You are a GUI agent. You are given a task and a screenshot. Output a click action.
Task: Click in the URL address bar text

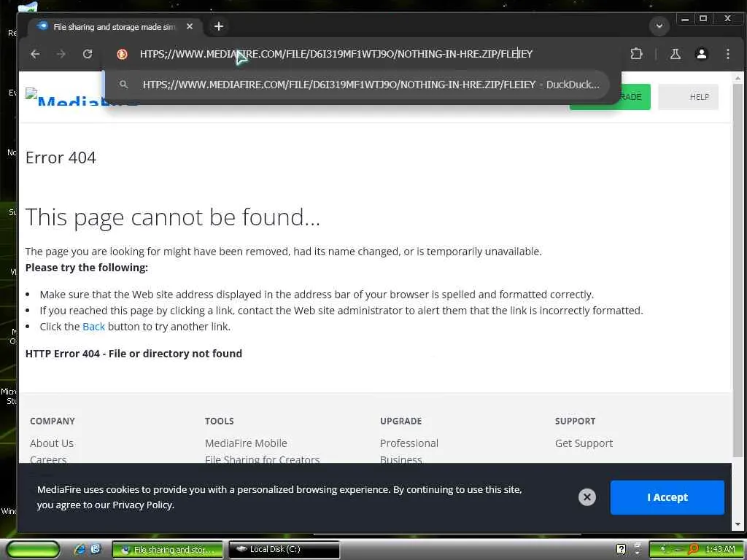pyautogui.click(x=336, y=54)
